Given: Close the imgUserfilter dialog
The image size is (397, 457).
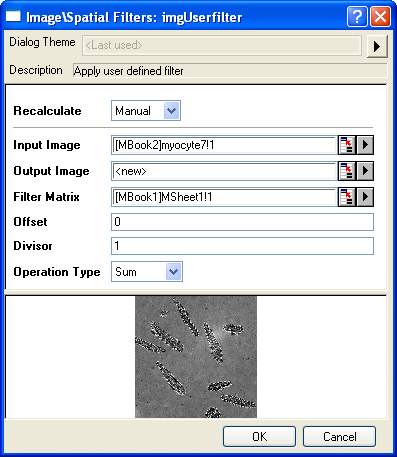Looking at the screenshot, I should click(x=380, y=16).
